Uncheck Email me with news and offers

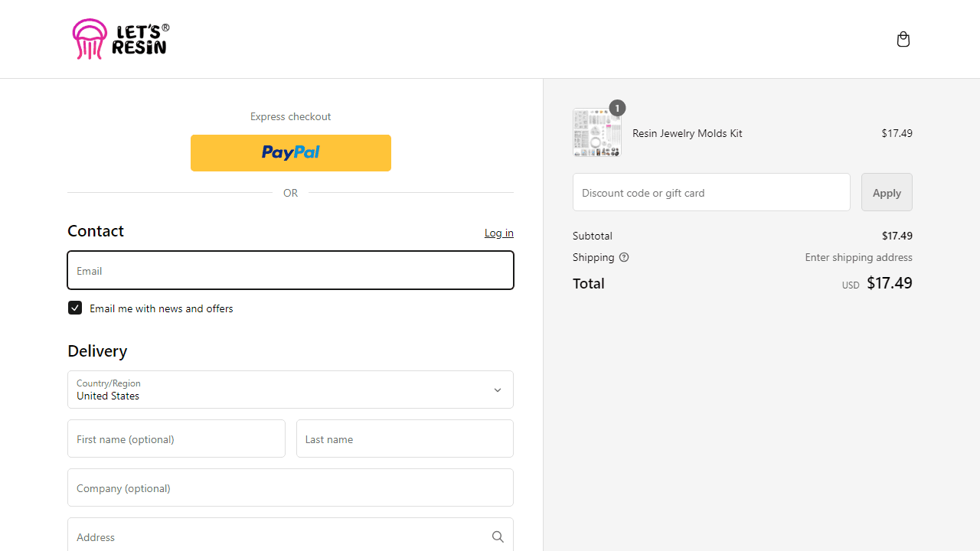75,308
